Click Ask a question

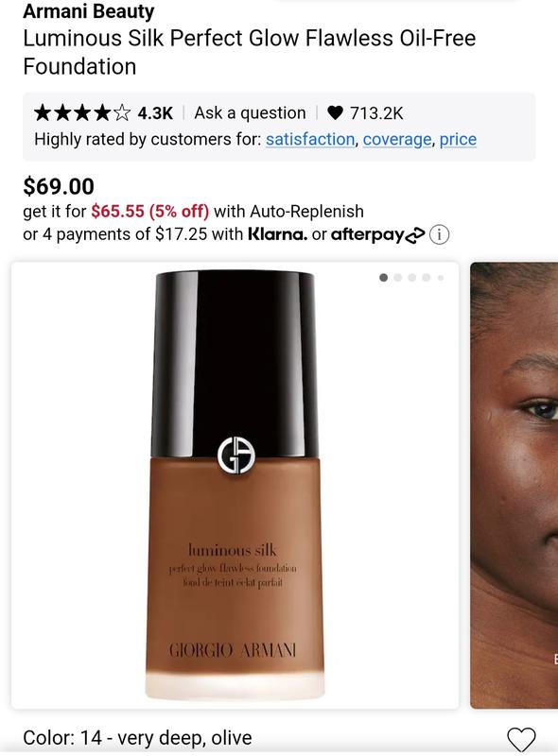click(250, 112)
